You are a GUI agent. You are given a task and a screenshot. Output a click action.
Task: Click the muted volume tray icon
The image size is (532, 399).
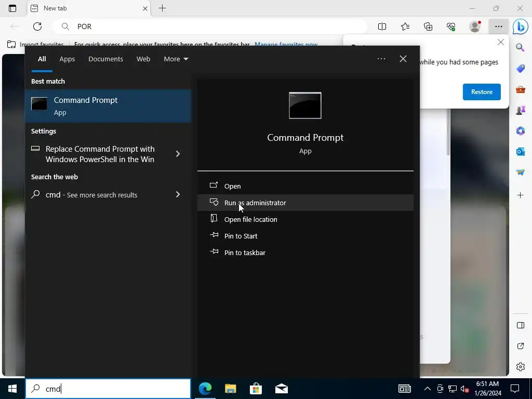point(465,389)
